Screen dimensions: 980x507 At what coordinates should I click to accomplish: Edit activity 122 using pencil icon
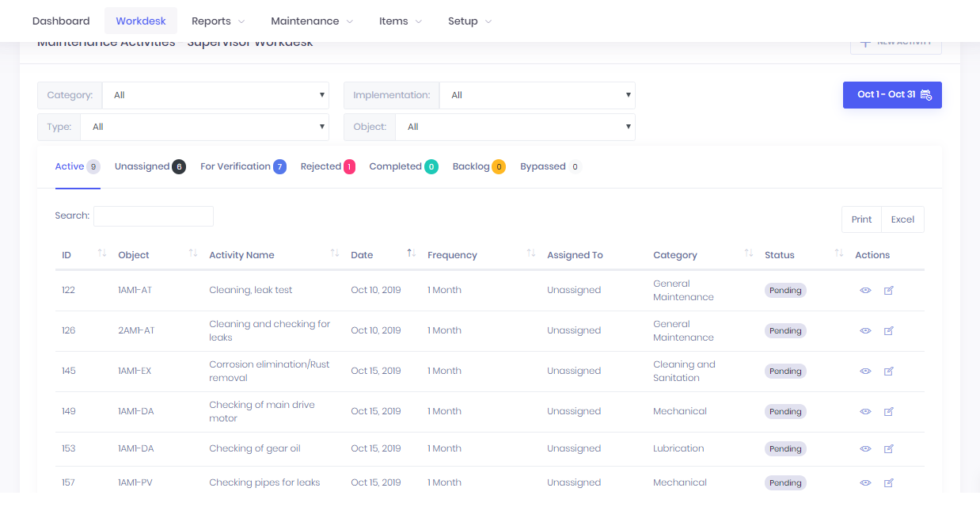point(888,291)
